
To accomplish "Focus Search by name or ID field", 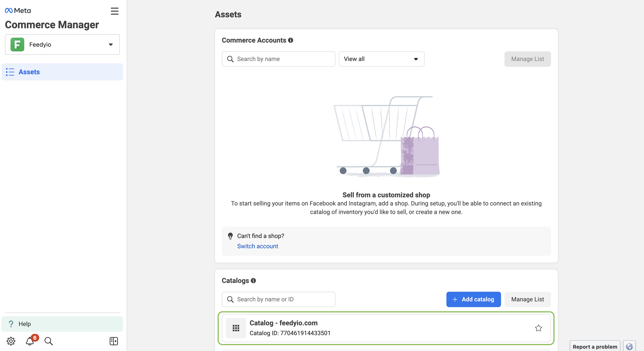I will pos(279,299).
